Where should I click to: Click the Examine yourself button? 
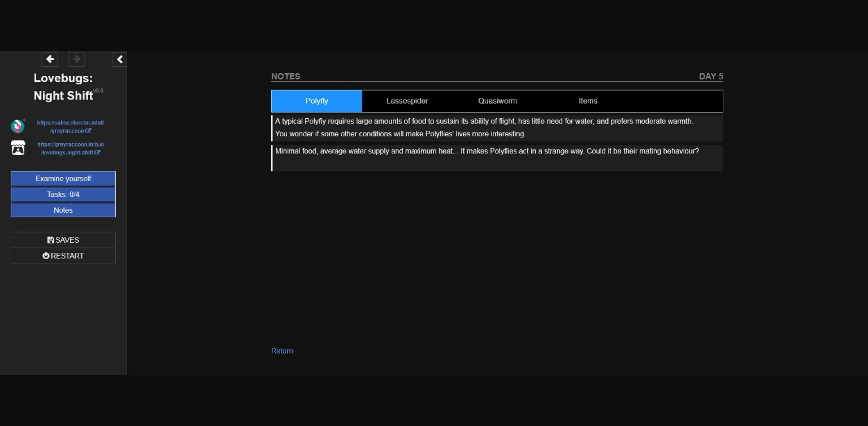[x=63, y=178]
